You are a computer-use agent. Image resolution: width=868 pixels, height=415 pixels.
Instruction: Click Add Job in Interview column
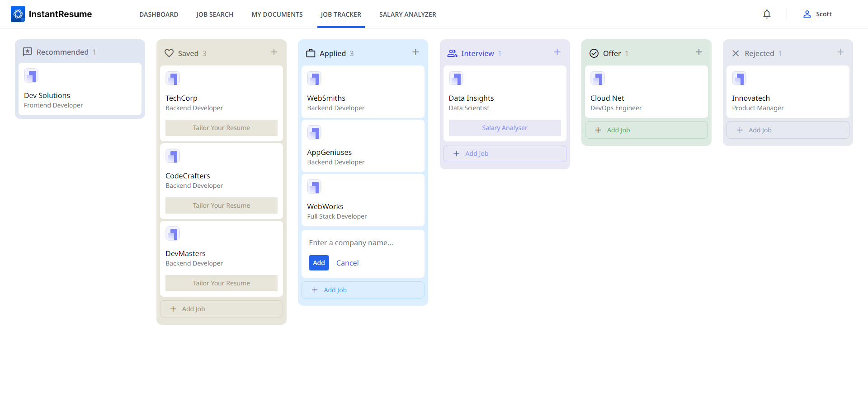point(505,154)
